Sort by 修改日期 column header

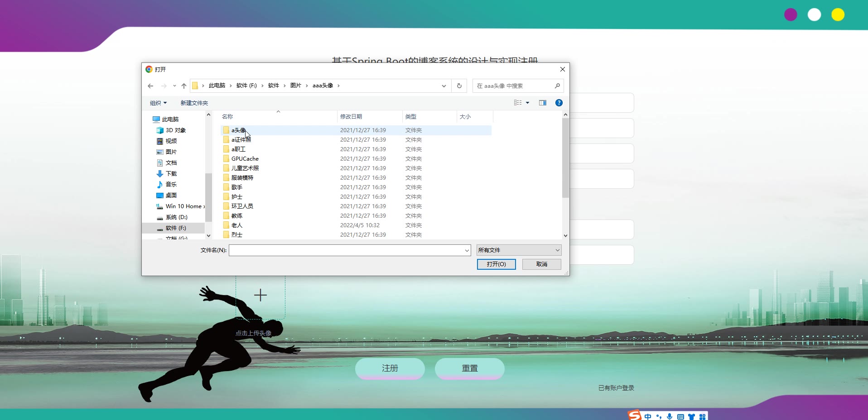351,117
